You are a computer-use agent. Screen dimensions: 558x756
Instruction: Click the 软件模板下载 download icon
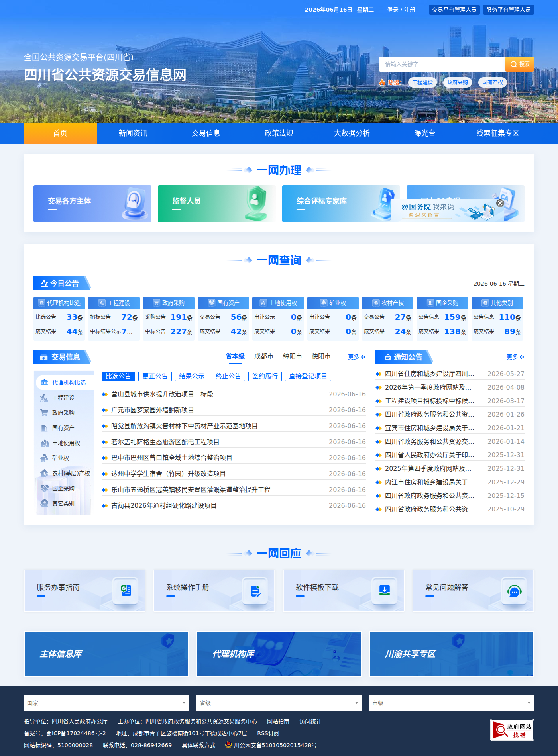(x=385, y=590)
